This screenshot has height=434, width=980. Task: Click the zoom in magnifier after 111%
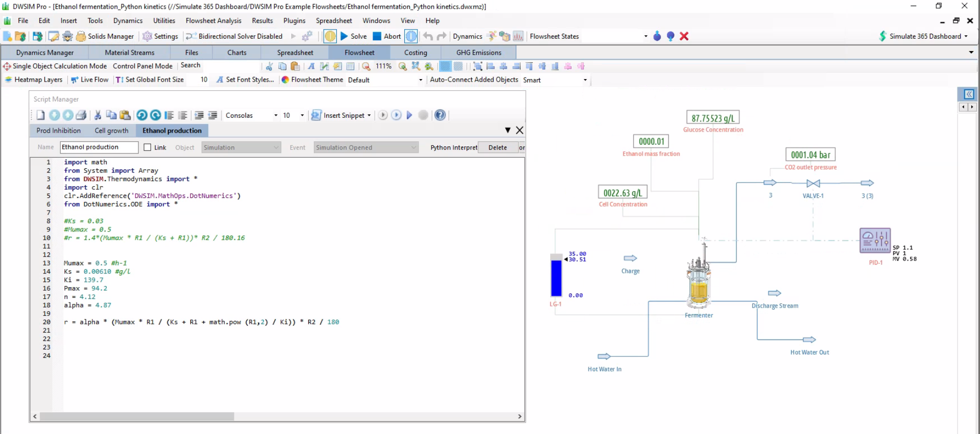403,66
